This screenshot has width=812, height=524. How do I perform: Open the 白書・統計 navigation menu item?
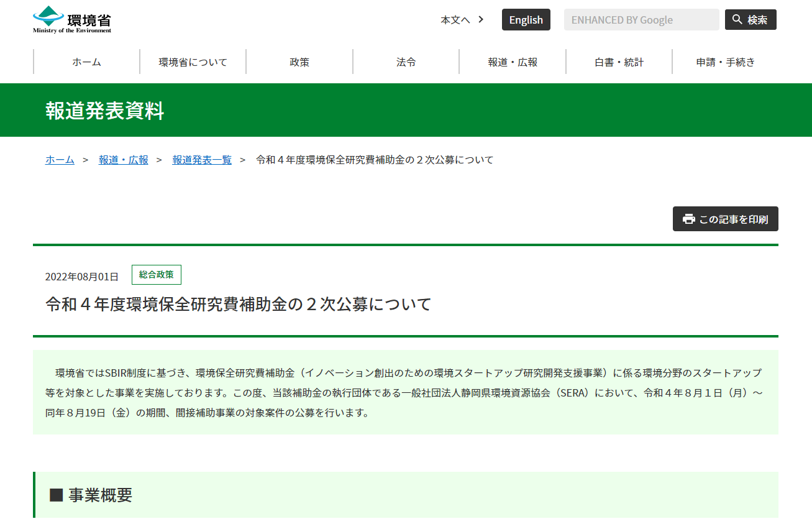(x=618, y=62)
